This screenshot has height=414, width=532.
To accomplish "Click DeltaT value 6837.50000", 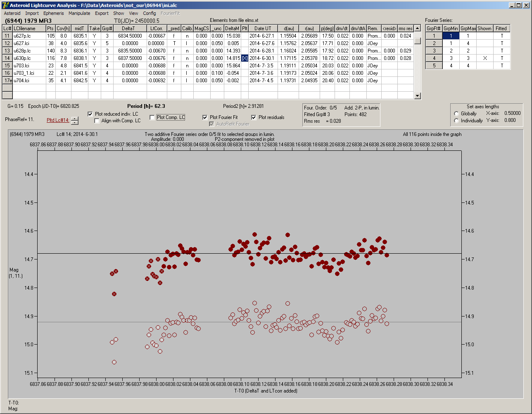I will click(x=130, y=58).
